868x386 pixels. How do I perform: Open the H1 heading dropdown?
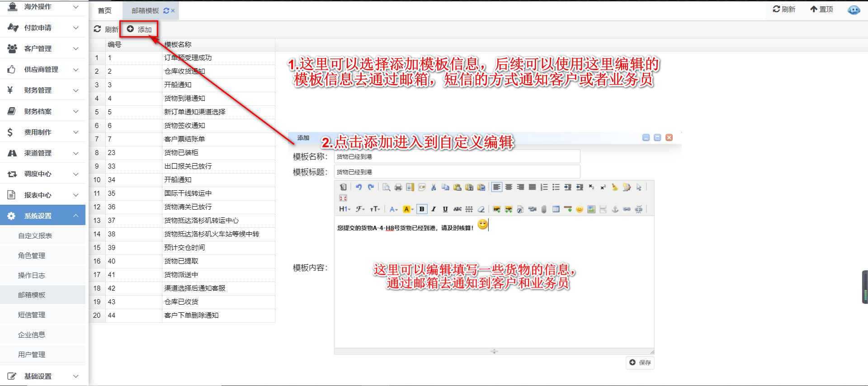pos(344,209)
